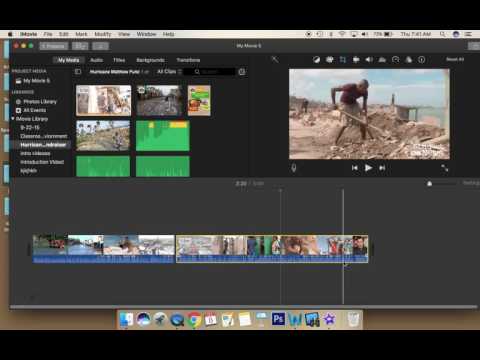Image resolution: width=480 pixels, height=360 pixels.
Task: Click the share button at top right
Action: pyautogui.click(x=474, y=46)
